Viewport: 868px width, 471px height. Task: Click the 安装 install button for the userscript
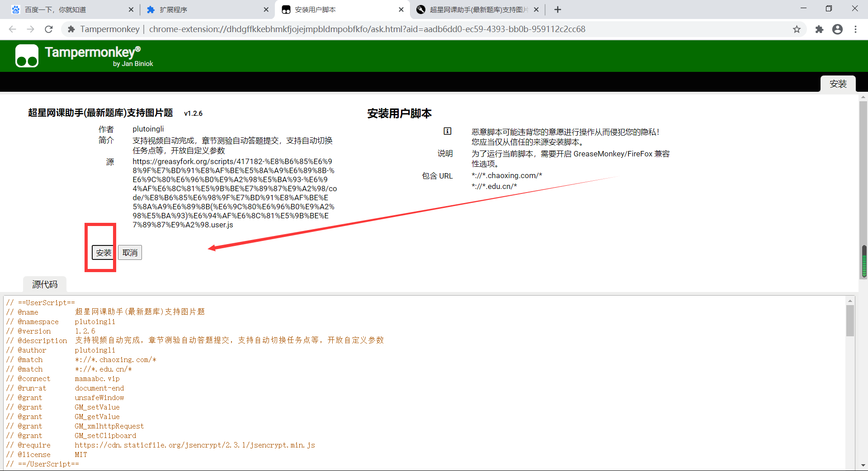pyautogui.click(x=103, y=253)
